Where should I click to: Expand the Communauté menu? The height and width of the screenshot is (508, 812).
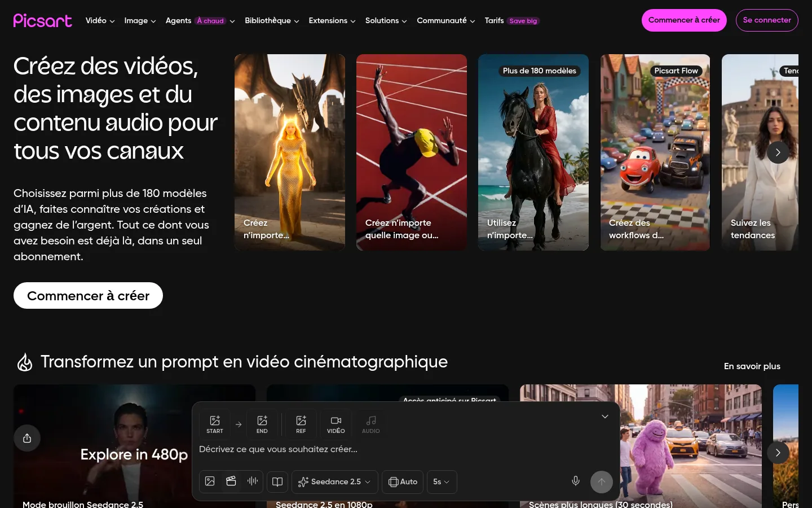(x=446, y=21)
